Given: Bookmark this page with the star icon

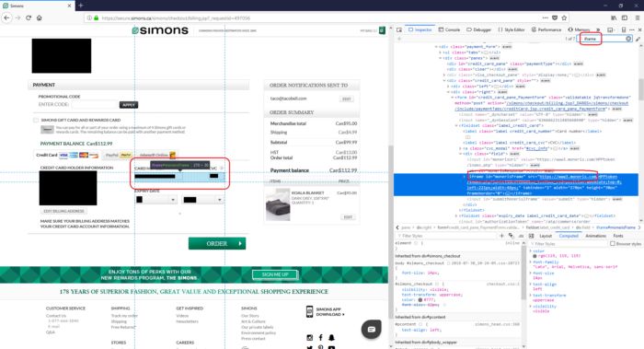Looking at the screenshot, I should coord(564,17).
